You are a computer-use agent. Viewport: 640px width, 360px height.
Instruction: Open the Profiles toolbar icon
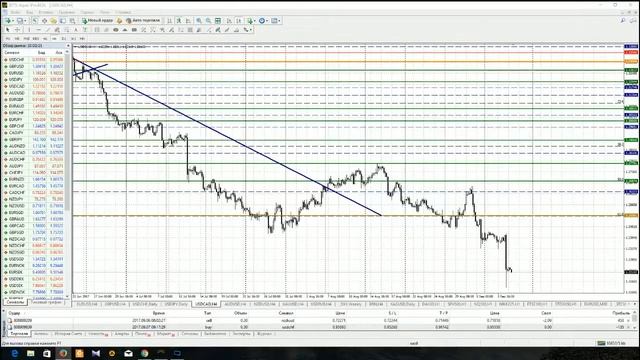pyautogui.click(x=19, y=20)
